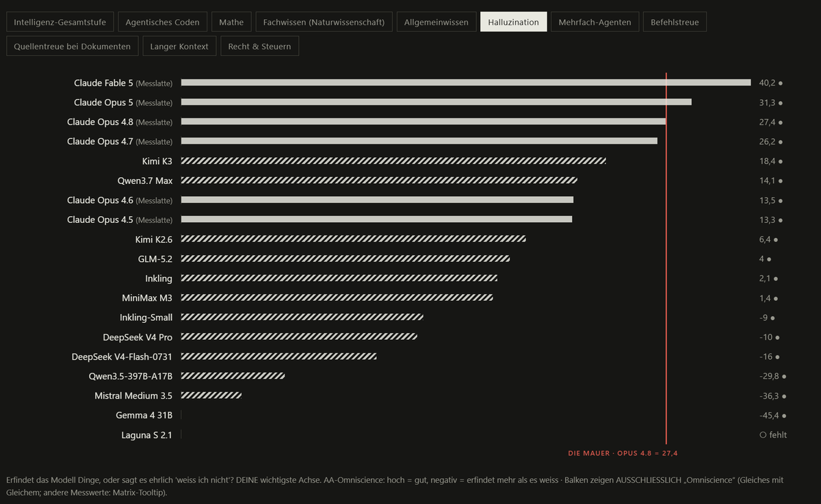Click the Claude Opus 4.5 bar
This screenshot has width=821, height=504.
click(376, 220)
